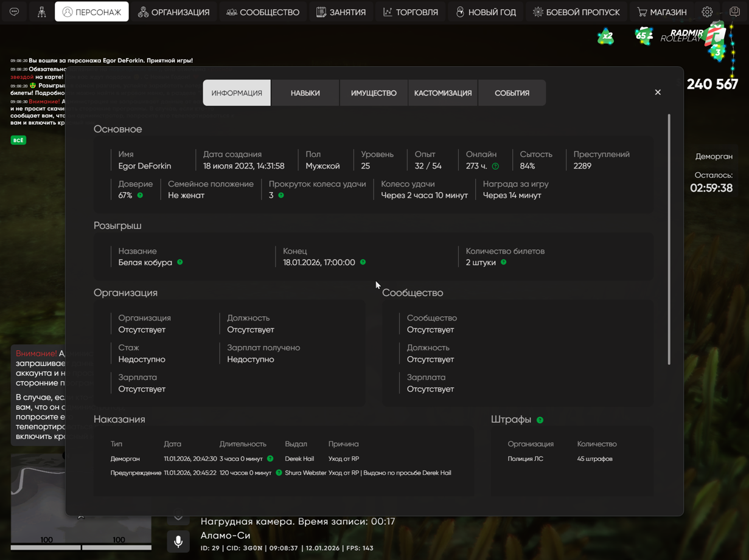
Task: Open the ТОРГОВЛЯ menu tab
Action: pos(411,12)
